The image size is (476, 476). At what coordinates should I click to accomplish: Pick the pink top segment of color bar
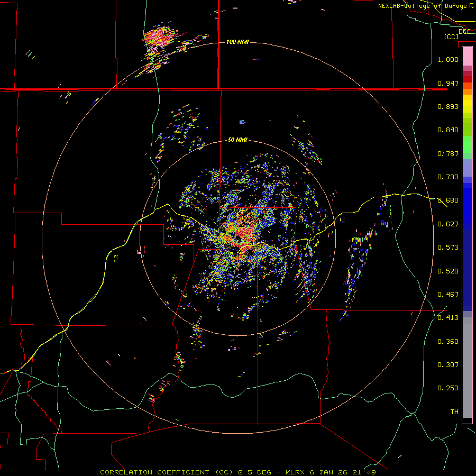coord(467,56)
